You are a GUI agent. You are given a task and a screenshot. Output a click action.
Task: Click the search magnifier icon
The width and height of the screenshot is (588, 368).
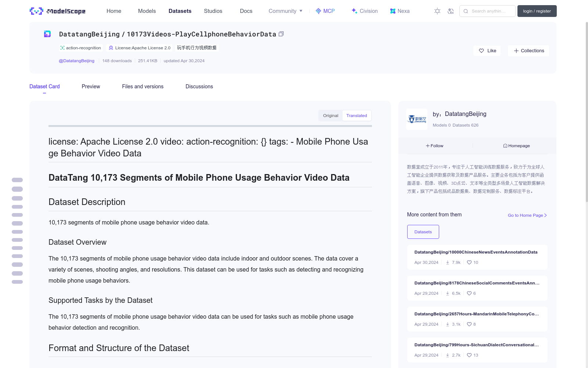(466, 11)
